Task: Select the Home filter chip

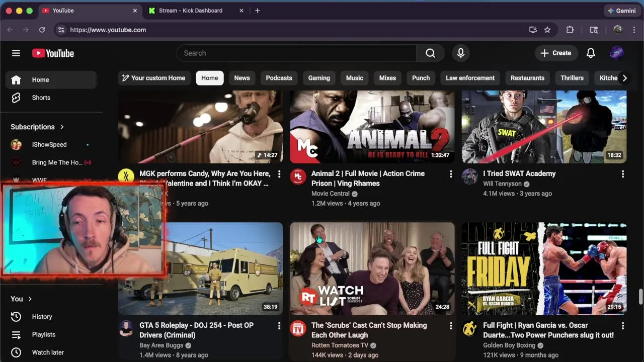Action: click(x=210, y=78)
